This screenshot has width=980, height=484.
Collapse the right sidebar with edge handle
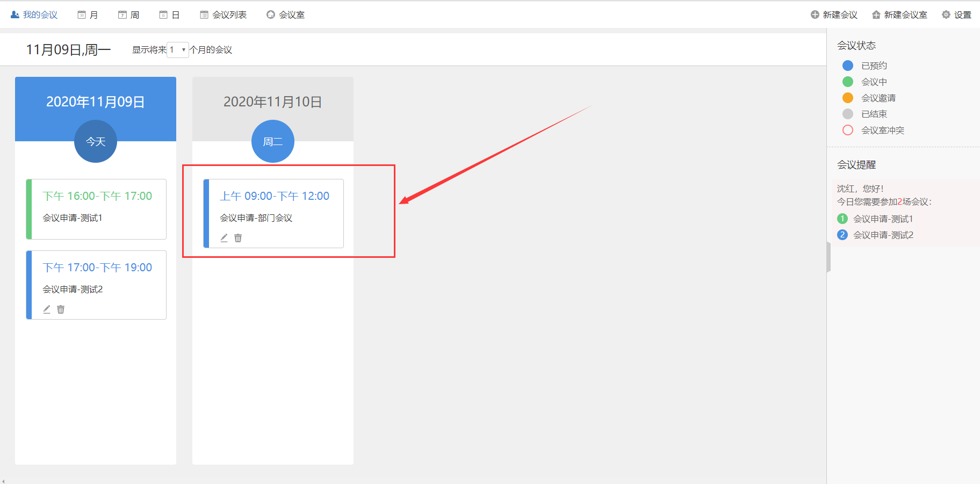[x=828, y=257]
